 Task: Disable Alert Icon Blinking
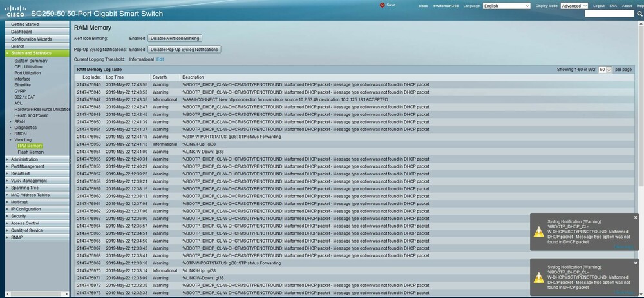175,39
